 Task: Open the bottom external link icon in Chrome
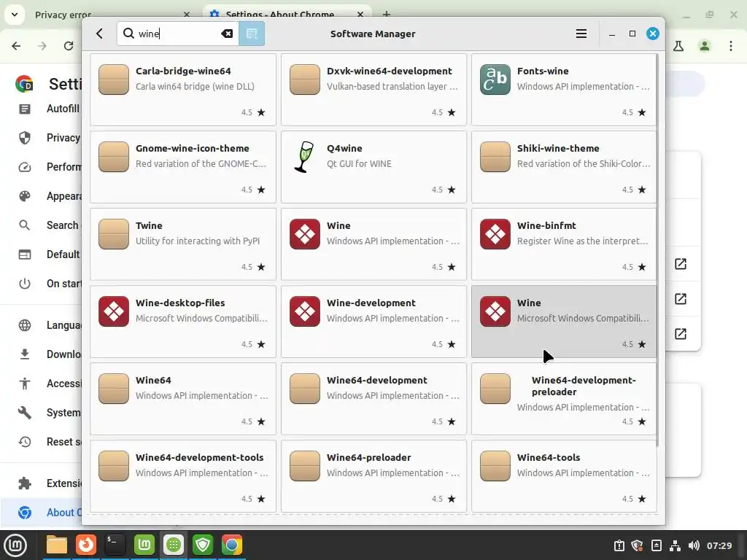[x=681, y=334]
